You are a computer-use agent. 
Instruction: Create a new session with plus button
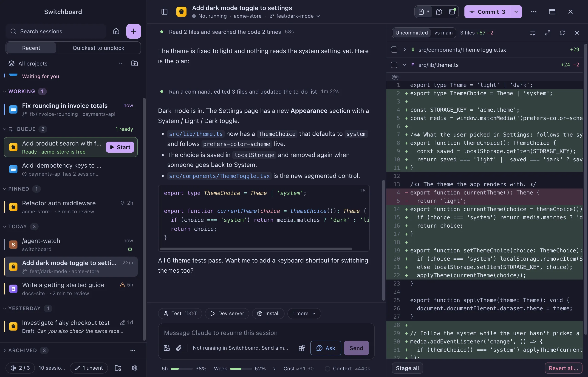click(x=133, y=31)
